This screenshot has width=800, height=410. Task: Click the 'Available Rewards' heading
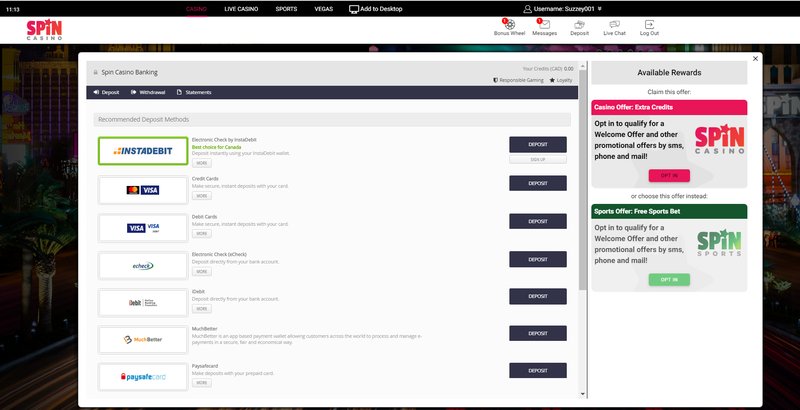(x=669, y=72)
